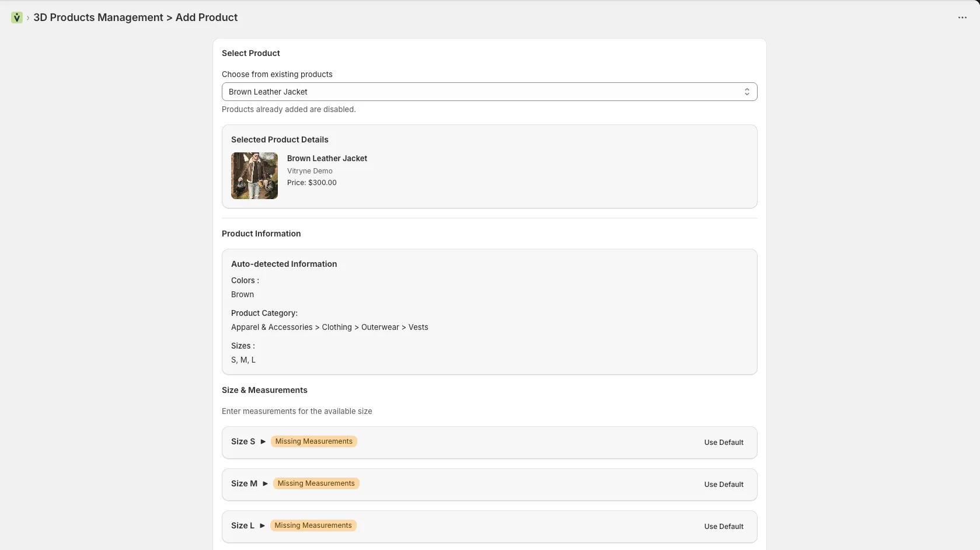This screenshot has width=980, height=550.
Task: Expand the Size M measurements section
Action: click(x=266, y=484)
